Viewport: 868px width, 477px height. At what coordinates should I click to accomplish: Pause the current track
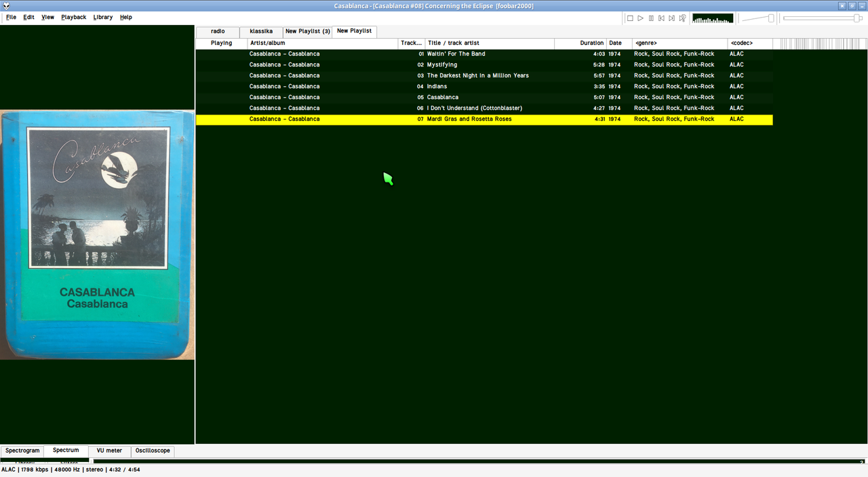pyautogui.click(x=651, y=18)
